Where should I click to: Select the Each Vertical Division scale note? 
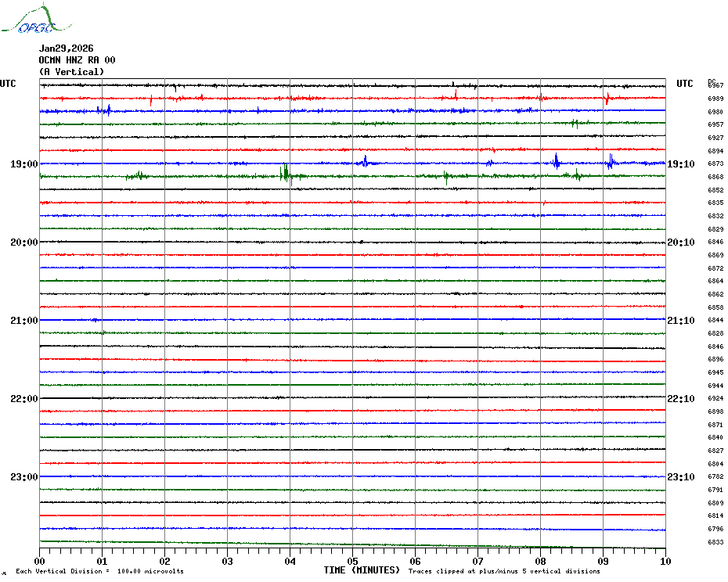(99, 571)
